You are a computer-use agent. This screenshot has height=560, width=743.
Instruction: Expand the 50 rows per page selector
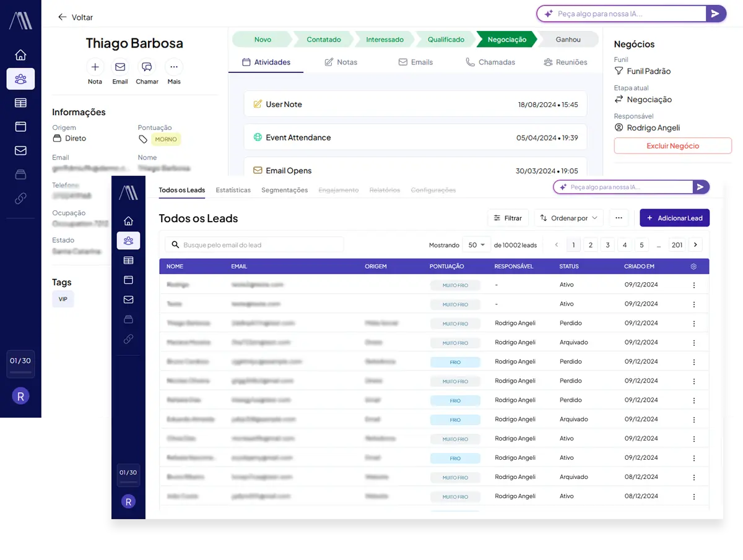click(476, 245)
